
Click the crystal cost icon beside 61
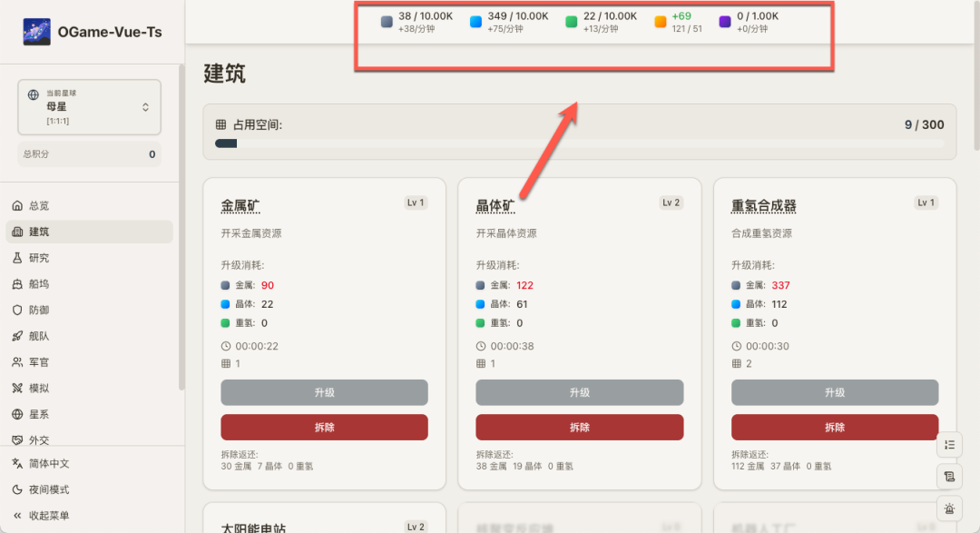click(480, 304)
